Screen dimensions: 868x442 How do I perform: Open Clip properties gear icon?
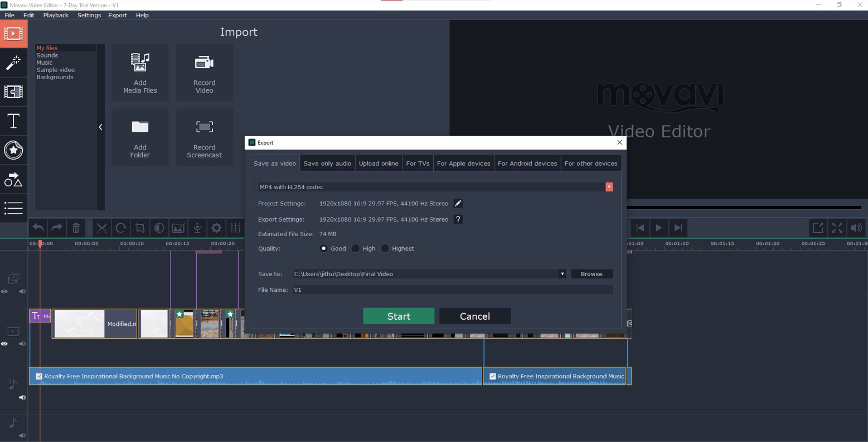(216, 228)
